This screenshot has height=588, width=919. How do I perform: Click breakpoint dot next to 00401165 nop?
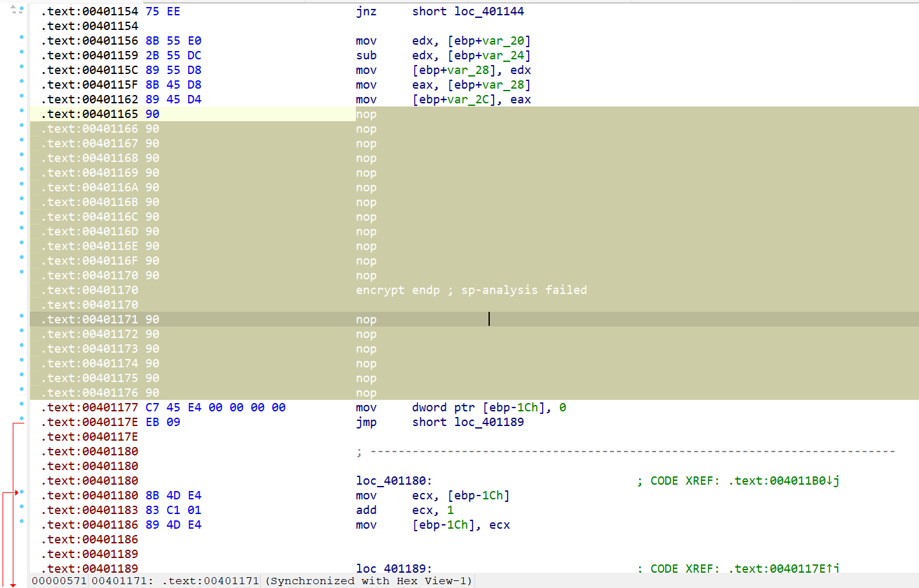point(22,111)
